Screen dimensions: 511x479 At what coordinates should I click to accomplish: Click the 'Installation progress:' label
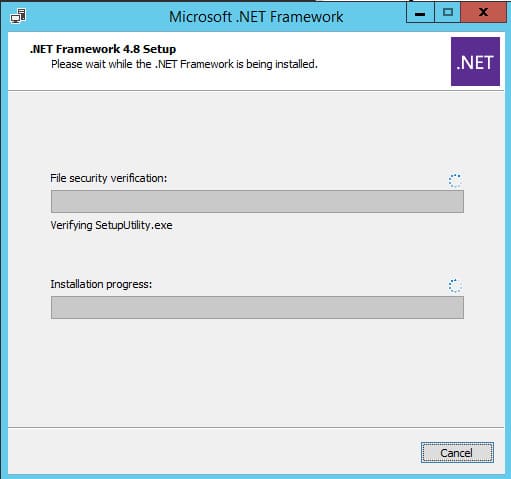coord(101,284)
